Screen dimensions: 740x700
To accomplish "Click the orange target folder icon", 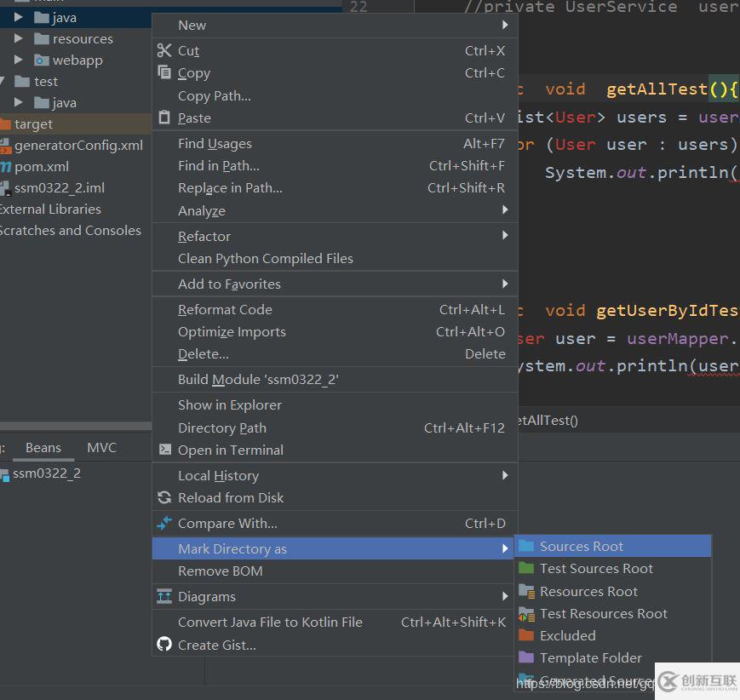I will pos(5,124).
